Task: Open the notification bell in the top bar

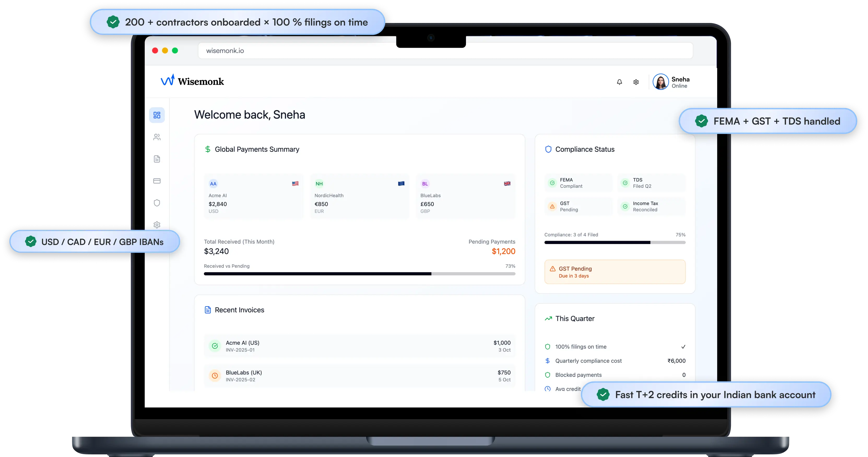Action: (619, 81)
